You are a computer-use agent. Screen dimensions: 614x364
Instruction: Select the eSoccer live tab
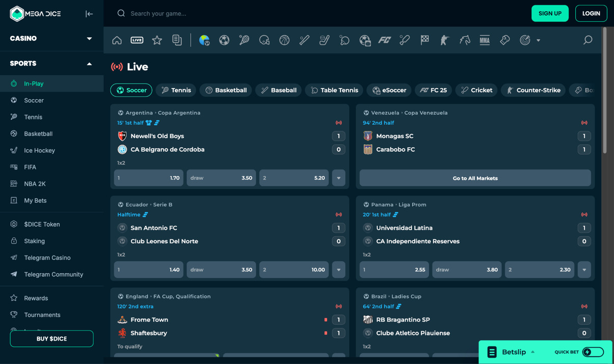[389, 90]
